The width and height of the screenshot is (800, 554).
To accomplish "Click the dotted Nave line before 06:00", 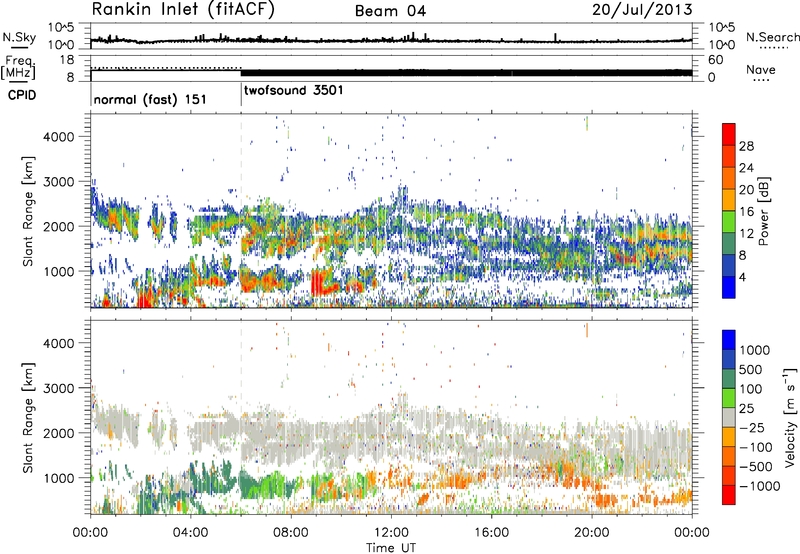I will [x=166, y=67].
